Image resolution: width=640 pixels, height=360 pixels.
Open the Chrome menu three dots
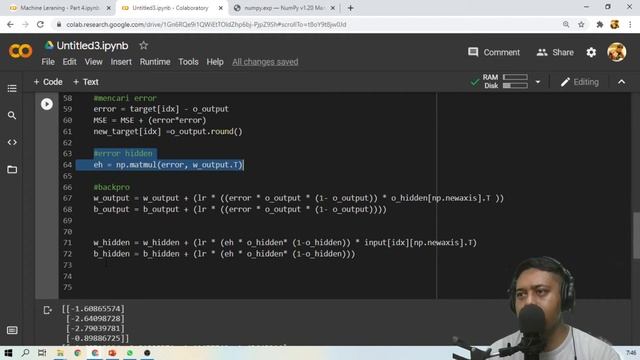pos(630,24)
